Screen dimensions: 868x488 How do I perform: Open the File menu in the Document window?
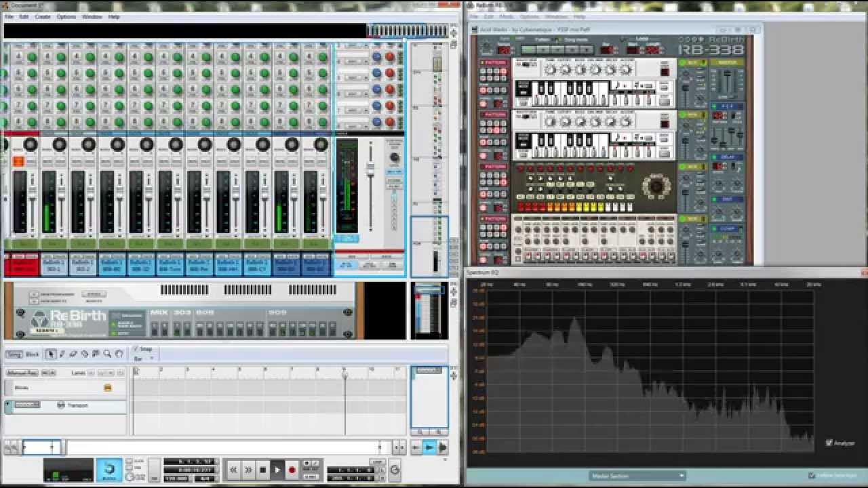pos(9,16)
